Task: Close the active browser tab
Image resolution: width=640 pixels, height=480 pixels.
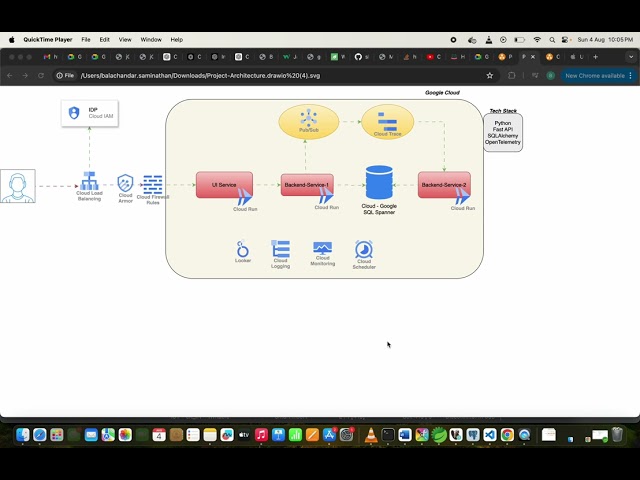Action: [x=533, y=57]
